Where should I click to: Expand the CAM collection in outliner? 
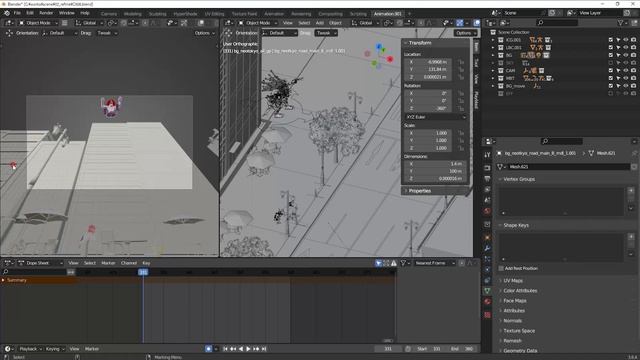tap(493, 71)
